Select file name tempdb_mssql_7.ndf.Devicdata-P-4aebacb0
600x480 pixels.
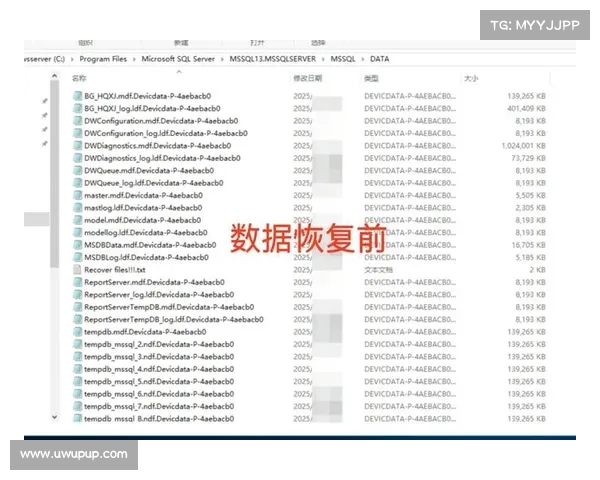point(159,406)
